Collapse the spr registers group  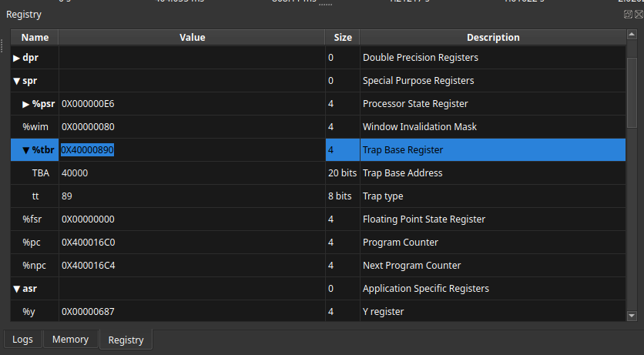click(x=17, y=81)
